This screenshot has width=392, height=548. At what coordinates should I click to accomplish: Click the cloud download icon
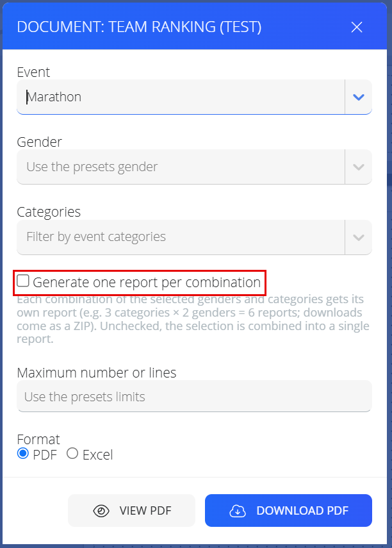(238, 511)
